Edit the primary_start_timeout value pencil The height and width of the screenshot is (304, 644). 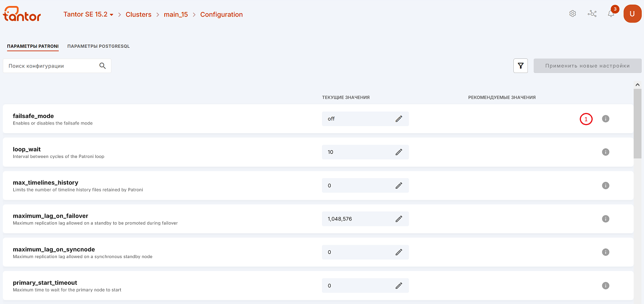click(399, 286)
